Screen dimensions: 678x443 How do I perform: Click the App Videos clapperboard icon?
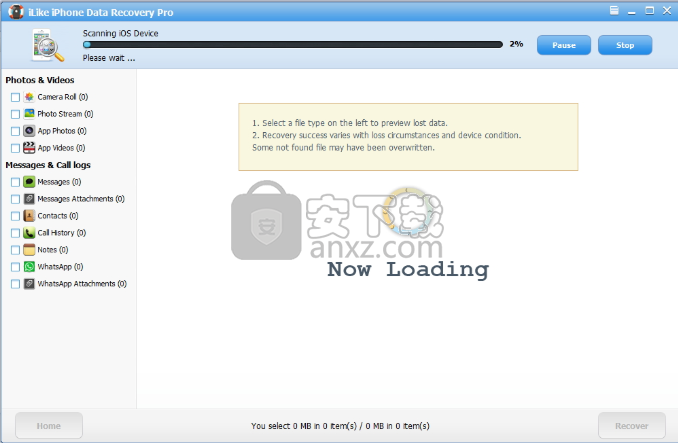click(x=29, y=148)
